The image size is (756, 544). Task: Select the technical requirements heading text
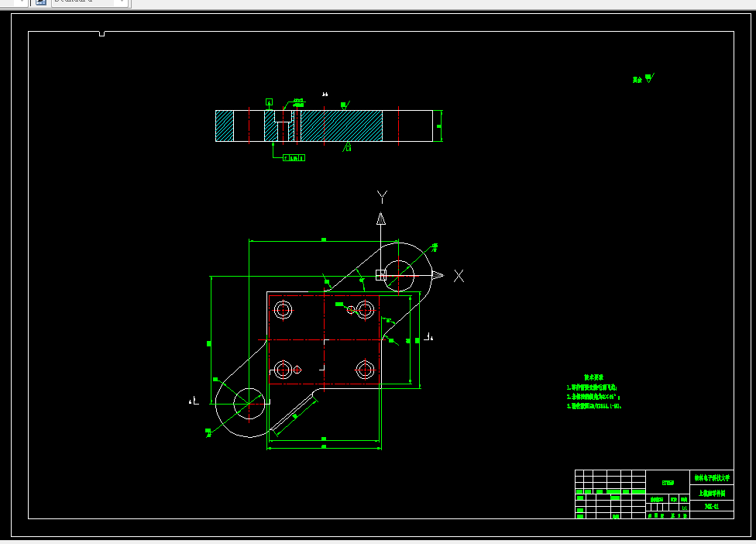[593, 377]
